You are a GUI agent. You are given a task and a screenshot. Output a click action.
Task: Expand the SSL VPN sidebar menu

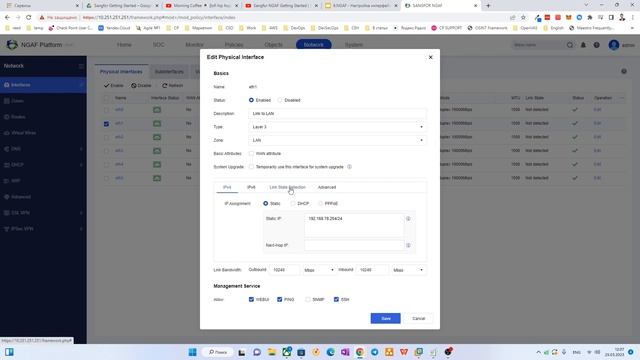(x=43, y=213)
